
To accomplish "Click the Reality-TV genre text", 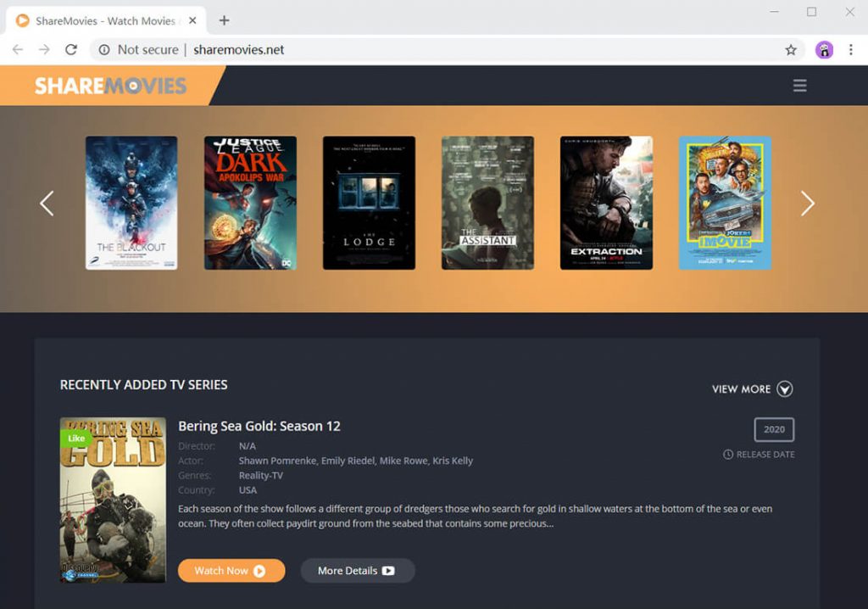I will point(261,476).
